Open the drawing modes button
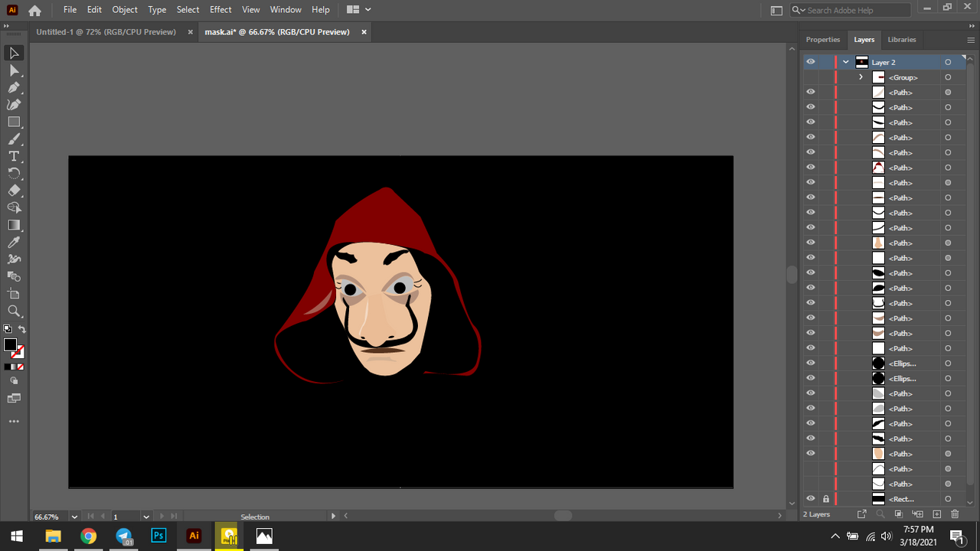This screenshot has width=980, height=551. pos(14,381)
